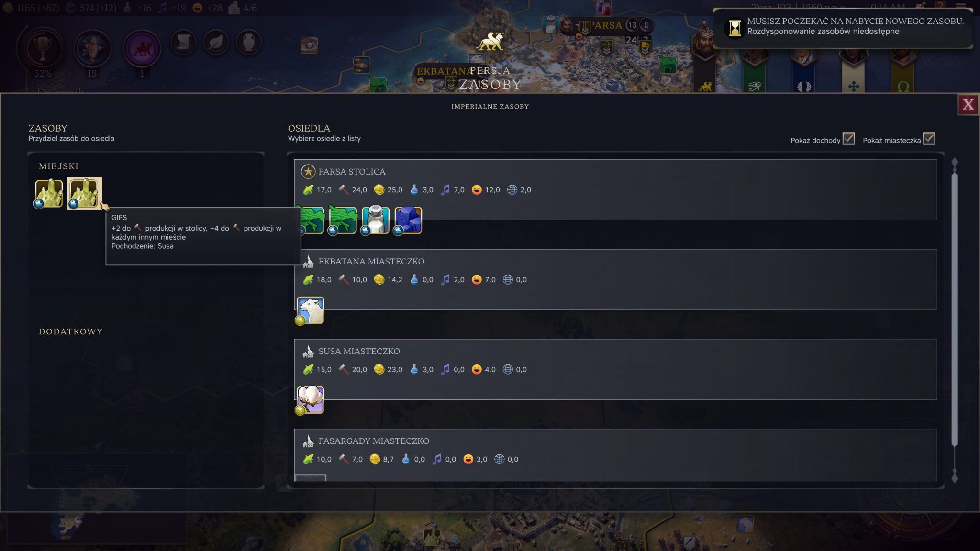Select the sheep wool resource in Ekbatana
Screen dimensions: 980x551
tap(310, 310)
